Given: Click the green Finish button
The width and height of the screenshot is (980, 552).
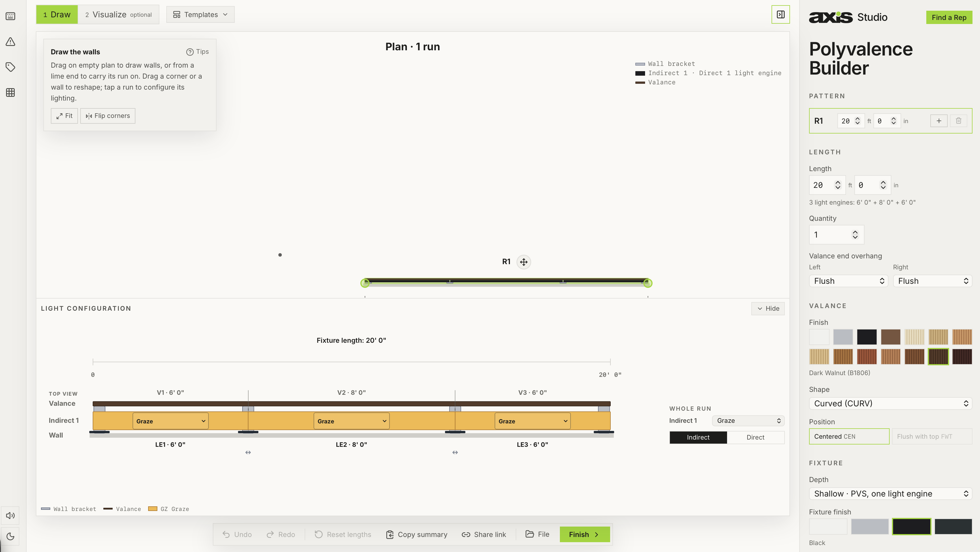Looking at the screenshot, I should tap(585, 534).
